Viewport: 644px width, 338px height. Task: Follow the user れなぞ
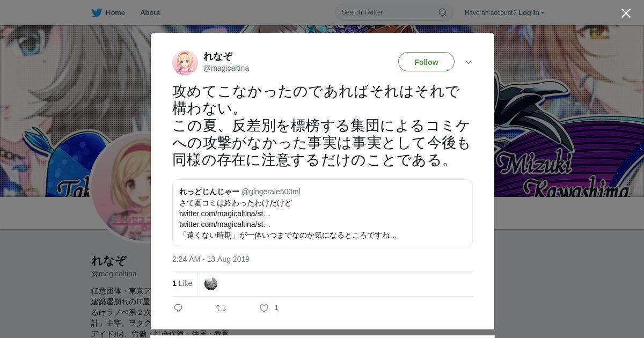[x=426, y=62]
